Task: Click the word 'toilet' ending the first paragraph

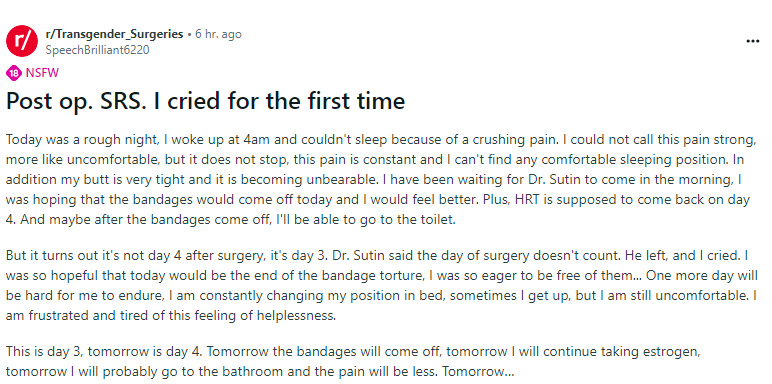Action: click(x=437, y=220)
